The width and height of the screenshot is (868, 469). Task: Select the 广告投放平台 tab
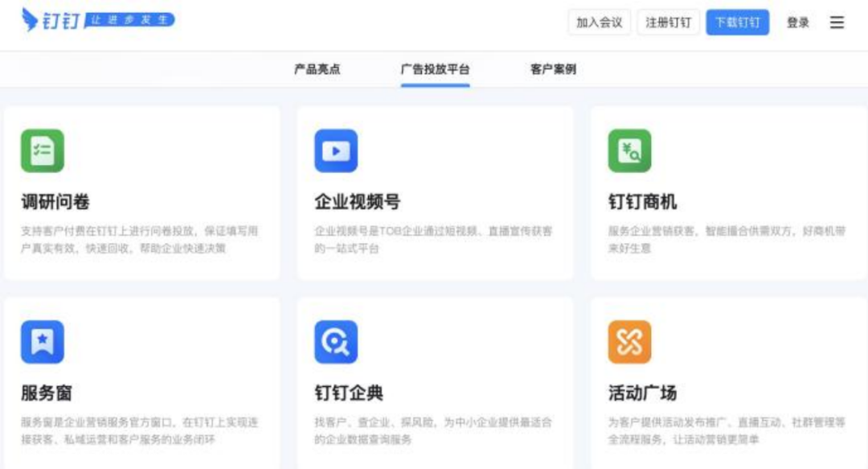tap(435, 69)
